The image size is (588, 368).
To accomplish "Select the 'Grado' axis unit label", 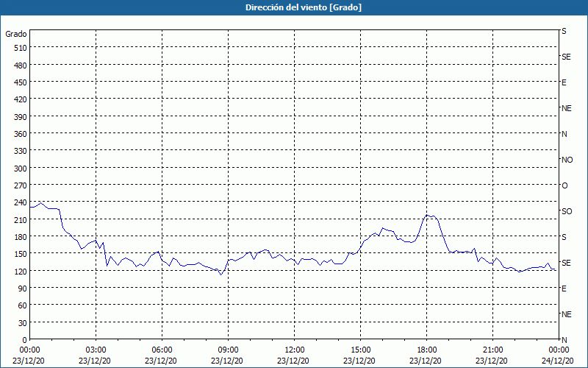I will point(16,34).
